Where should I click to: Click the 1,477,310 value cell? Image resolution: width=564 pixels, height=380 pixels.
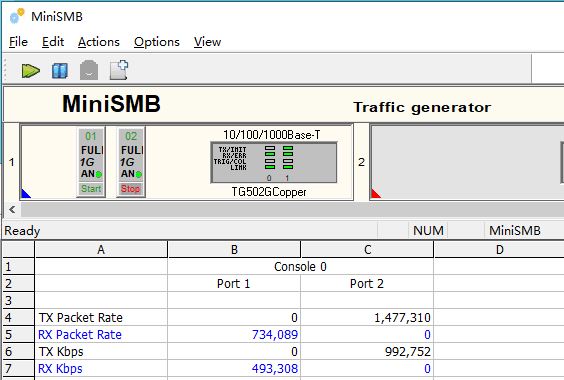[x=367, y=317]
